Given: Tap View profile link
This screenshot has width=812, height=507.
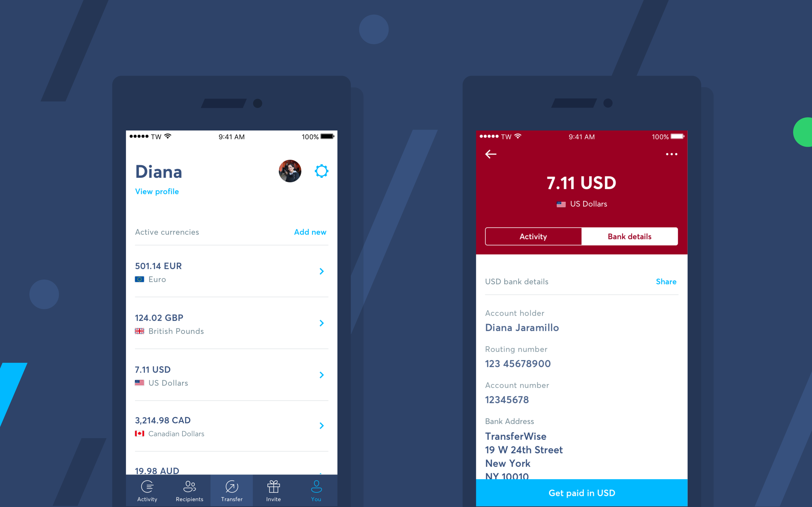Looking at the screenshot, I should (x=156, y=190).
